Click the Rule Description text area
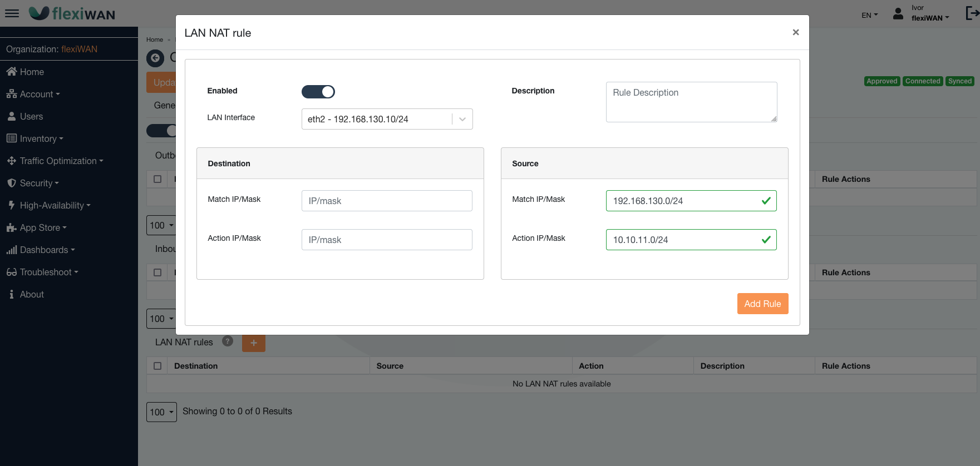 (x=691, y=102)
